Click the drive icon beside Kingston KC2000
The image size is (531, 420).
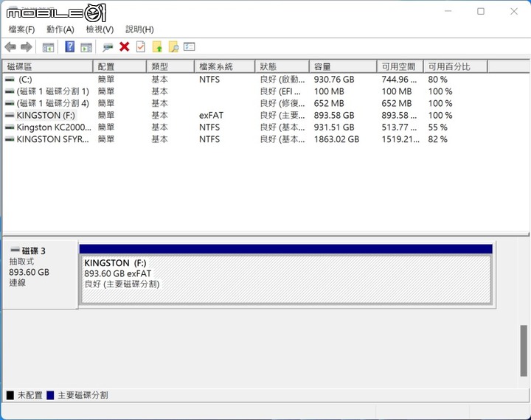[10, 127]
